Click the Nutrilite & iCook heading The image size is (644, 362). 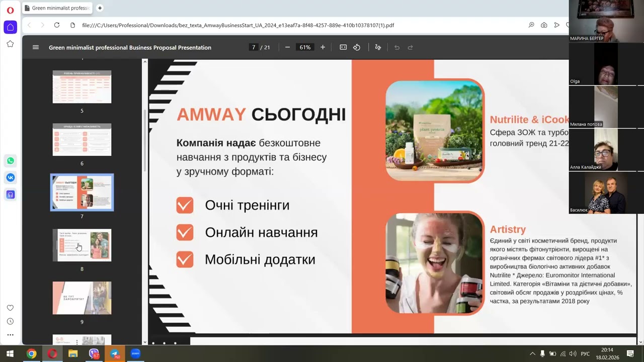[x=529, y=120]
